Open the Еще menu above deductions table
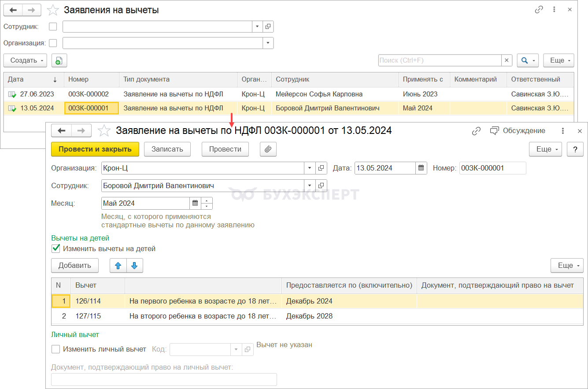The image size is (588, 389). point(566,265)
